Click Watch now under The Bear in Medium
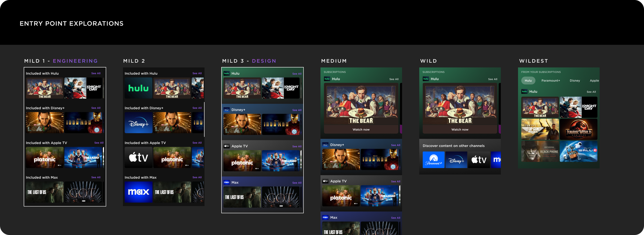The width and height of the screenshot is (644, 235). pyautogui.click(x=361, y=130)
